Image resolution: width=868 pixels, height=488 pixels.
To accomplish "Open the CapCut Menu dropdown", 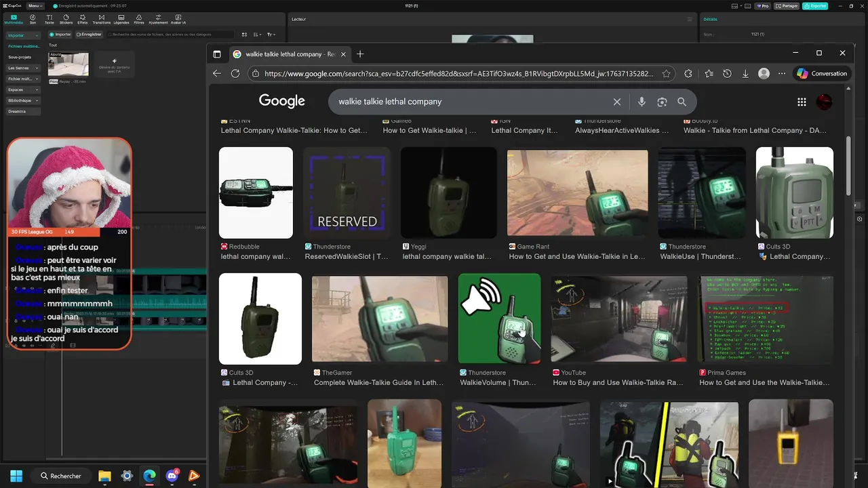I will tap(35, 5).
